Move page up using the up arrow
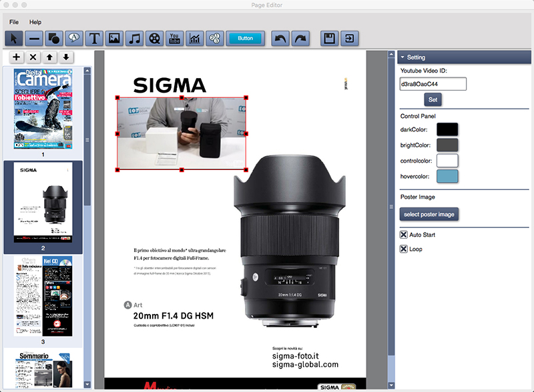534x392 pixels. 48,57
